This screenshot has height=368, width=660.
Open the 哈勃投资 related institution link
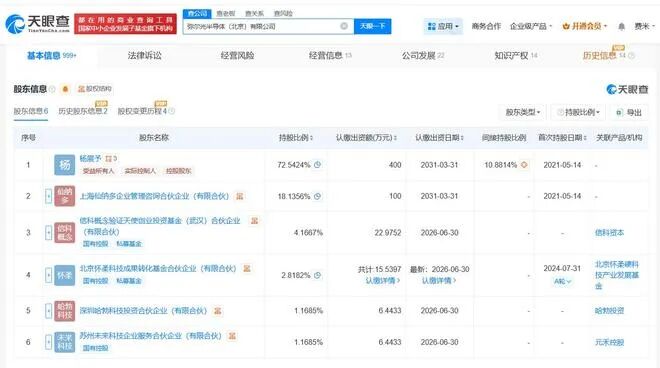click(609, 311)
